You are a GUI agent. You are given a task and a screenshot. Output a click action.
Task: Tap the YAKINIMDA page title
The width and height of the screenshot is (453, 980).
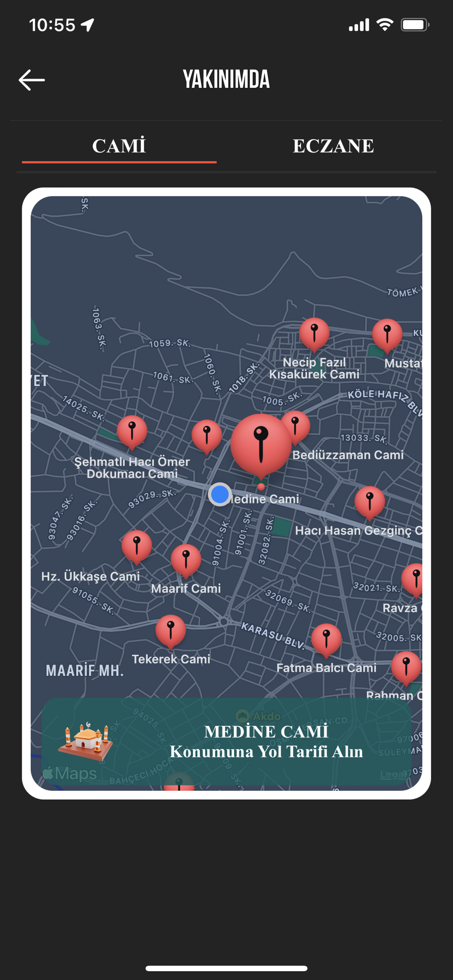pos(226,79)
